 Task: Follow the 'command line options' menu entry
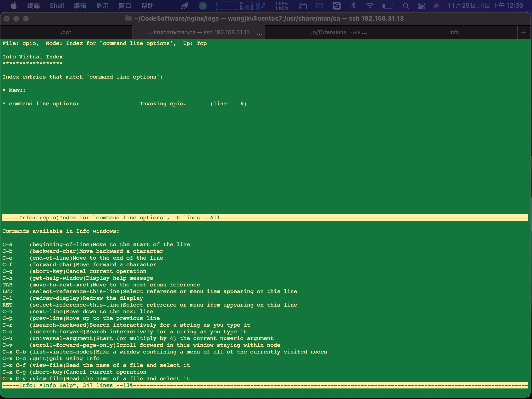coord(44,103)
